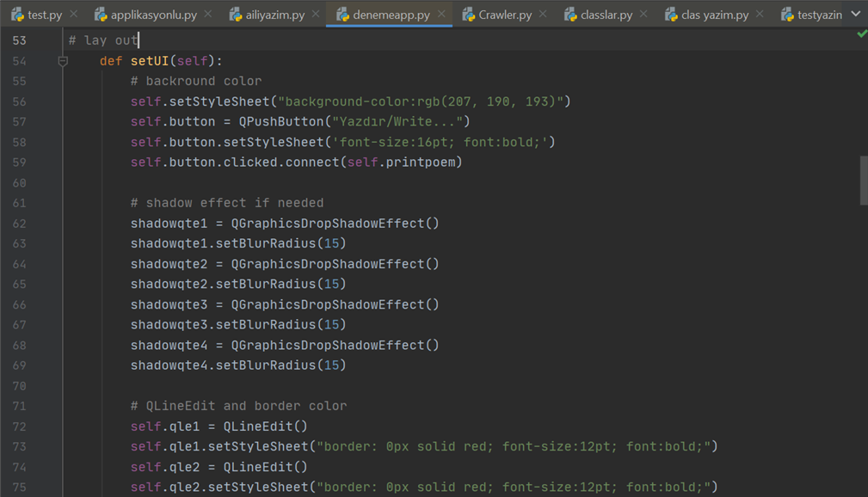Select the classlar.py tab
Screen dimensions: 868x497
pyautogui.click(x=606, y=15)
